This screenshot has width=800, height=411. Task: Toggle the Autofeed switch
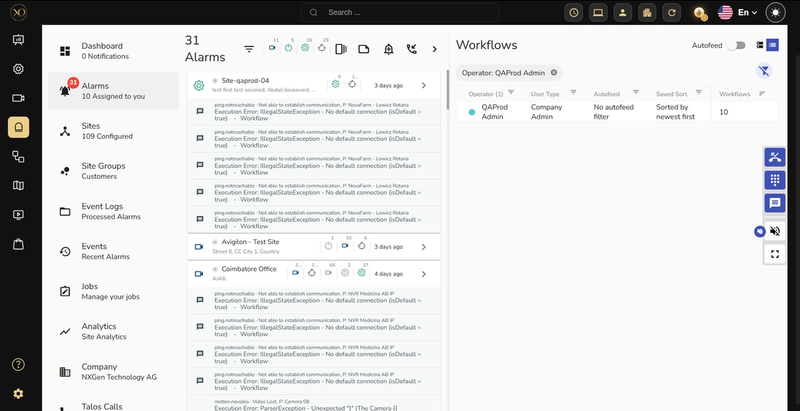click(738, 45)
